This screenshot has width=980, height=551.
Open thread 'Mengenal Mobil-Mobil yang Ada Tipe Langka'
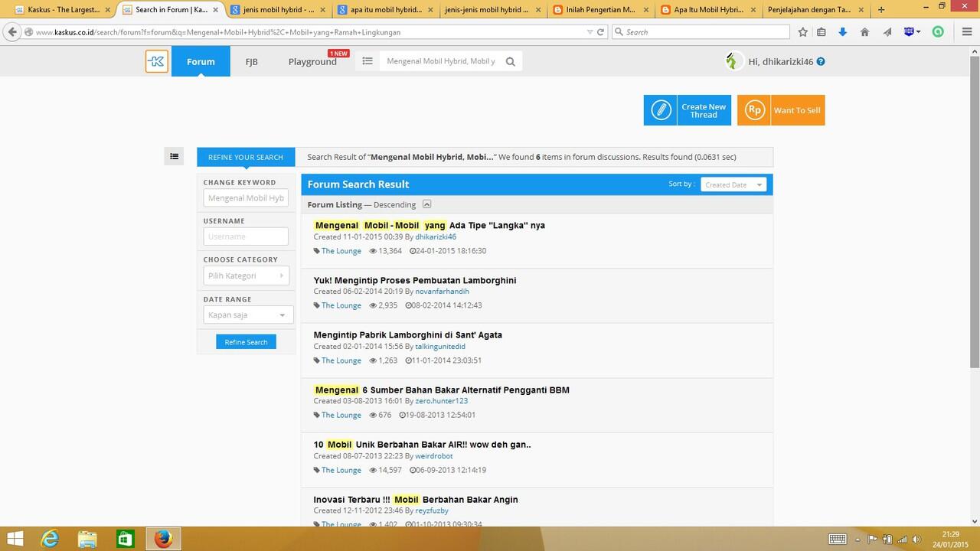(430, 225)
